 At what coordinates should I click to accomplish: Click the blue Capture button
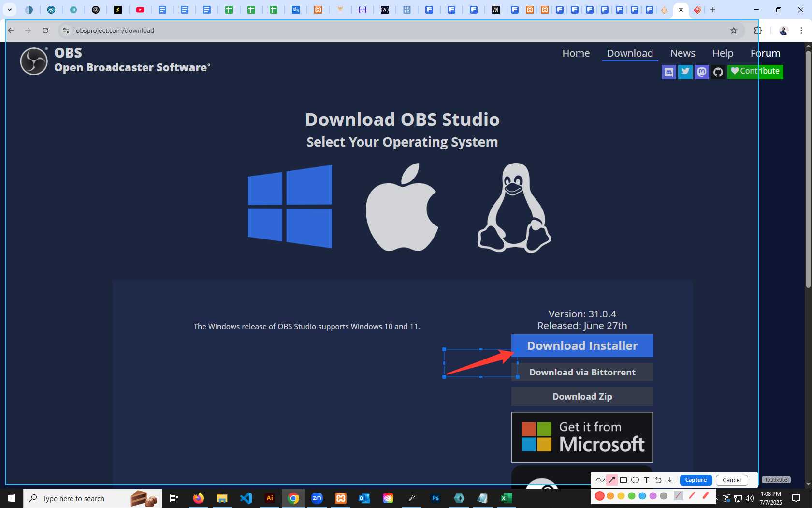[x=696, y=480]
